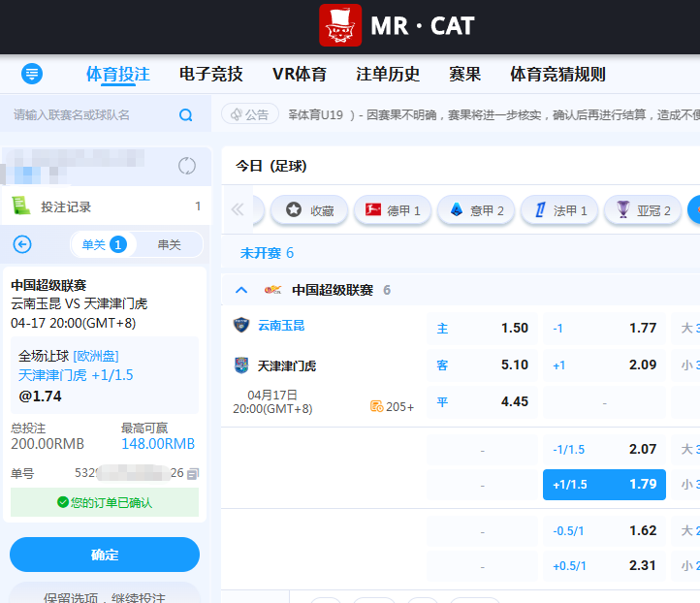
Task: Filter by 收藏 favorites chip
Action: pos(309,209)
